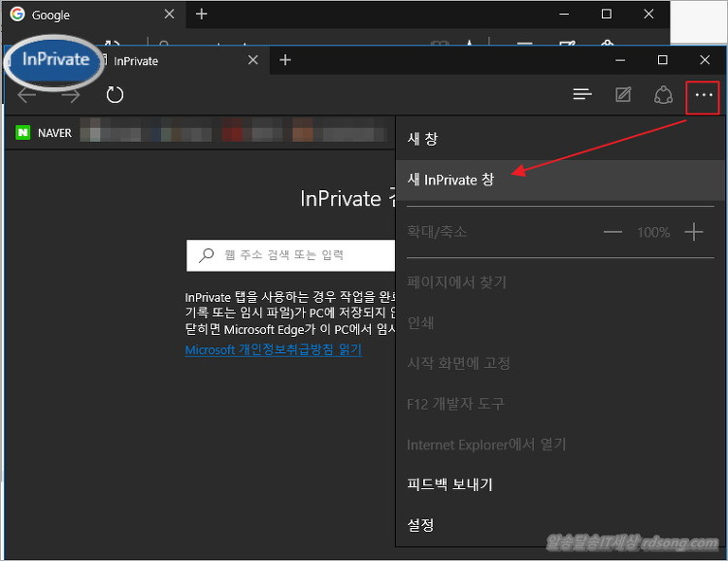728x561 pixels.
Task: Choose 새 InPrivate 창 from menu
Action: pos(451,180)
